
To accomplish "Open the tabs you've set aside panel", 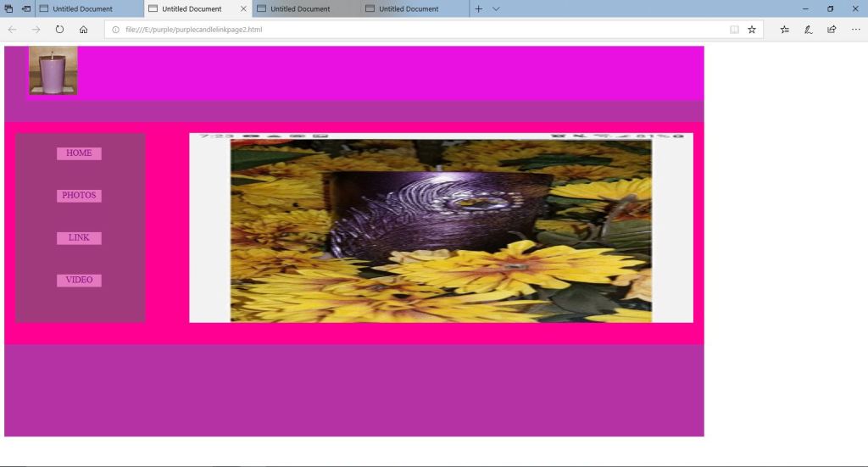I will [8, 8].
